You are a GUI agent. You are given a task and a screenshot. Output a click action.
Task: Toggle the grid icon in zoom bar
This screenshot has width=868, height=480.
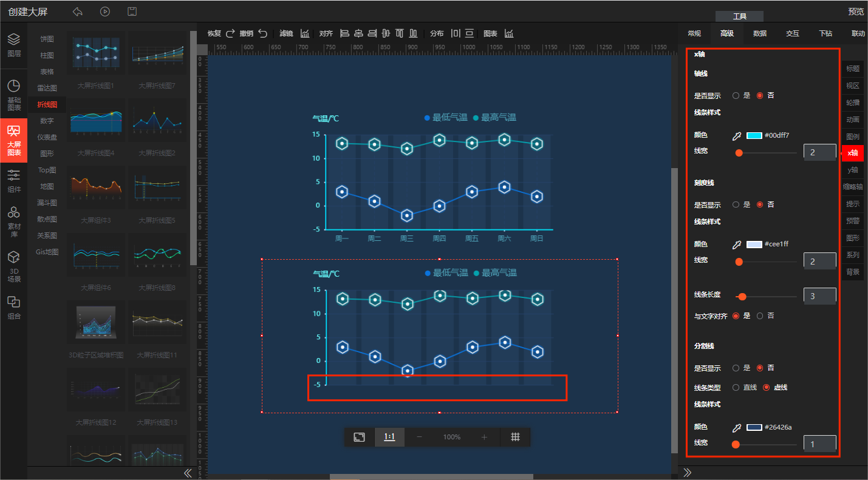515,437
